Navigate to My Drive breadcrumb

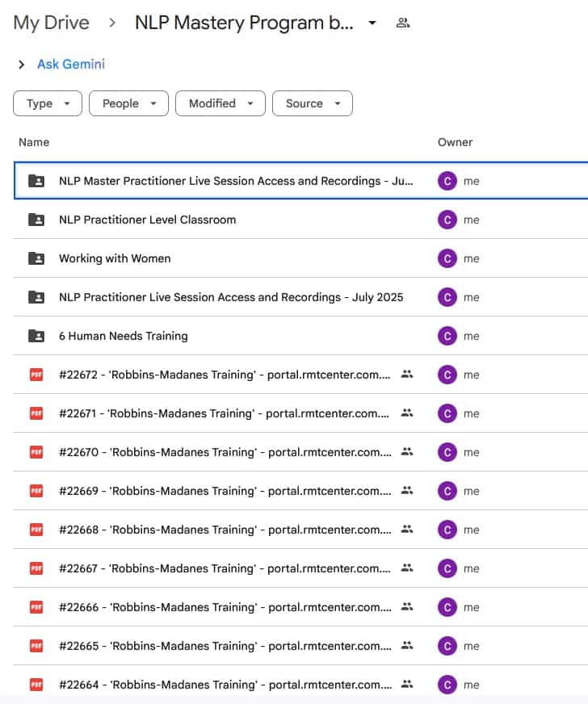pyautogui.click(x=51, y=23)
